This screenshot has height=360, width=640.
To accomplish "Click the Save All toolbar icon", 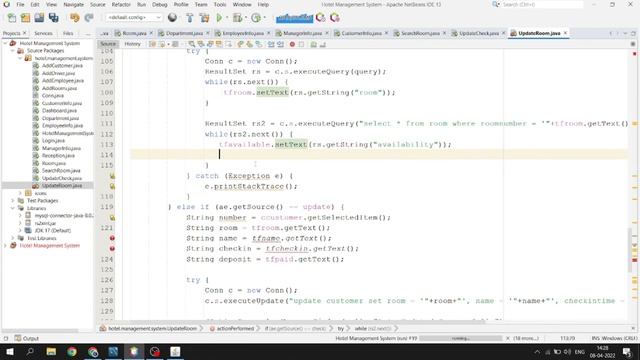I will [53, 18].
